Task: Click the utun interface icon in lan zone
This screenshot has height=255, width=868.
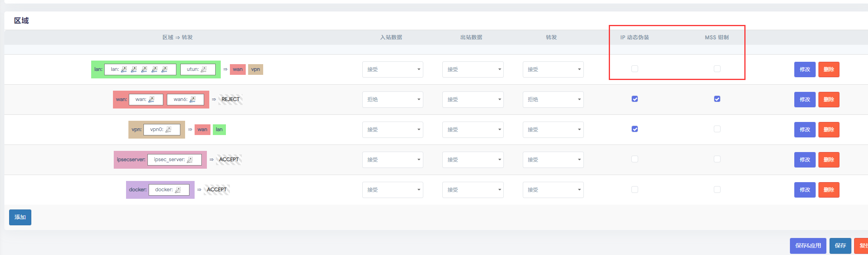Action: click(x=204, y=69)
